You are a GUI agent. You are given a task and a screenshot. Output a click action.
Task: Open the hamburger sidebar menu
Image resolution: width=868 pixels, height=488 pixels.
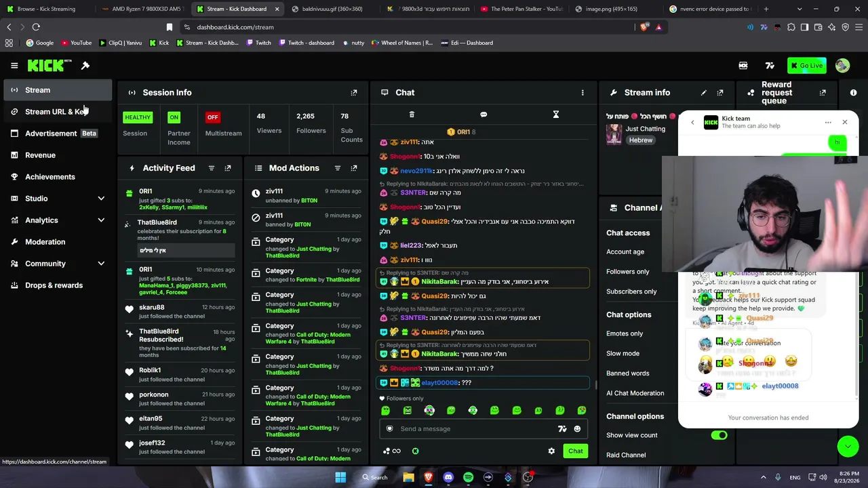pos(14,66)
